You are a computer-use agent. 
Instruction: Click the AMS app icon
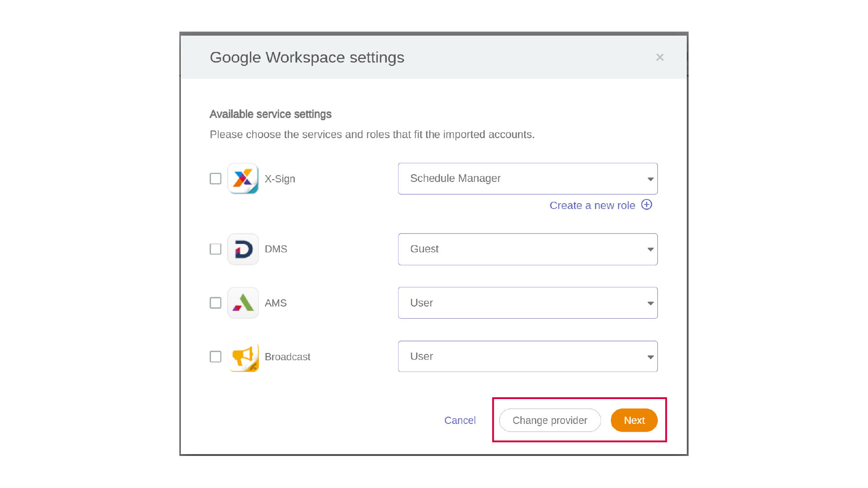tap(243, 303)
